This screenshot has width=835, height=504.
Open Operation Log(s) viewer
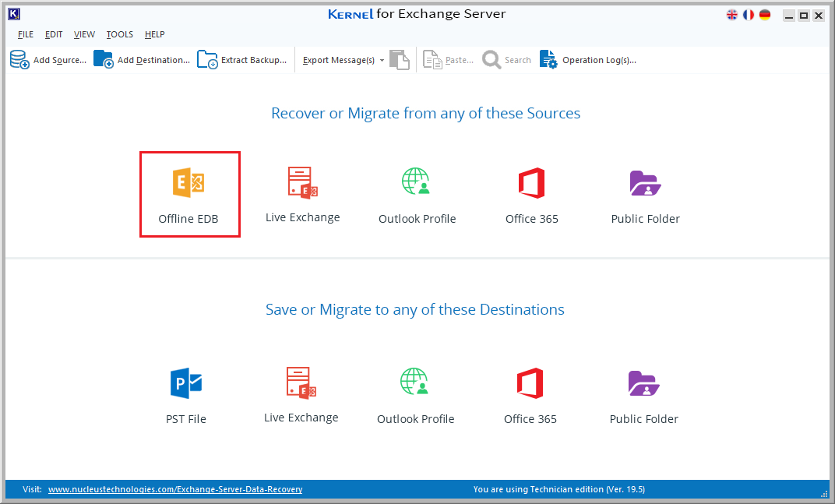(588, 60)
